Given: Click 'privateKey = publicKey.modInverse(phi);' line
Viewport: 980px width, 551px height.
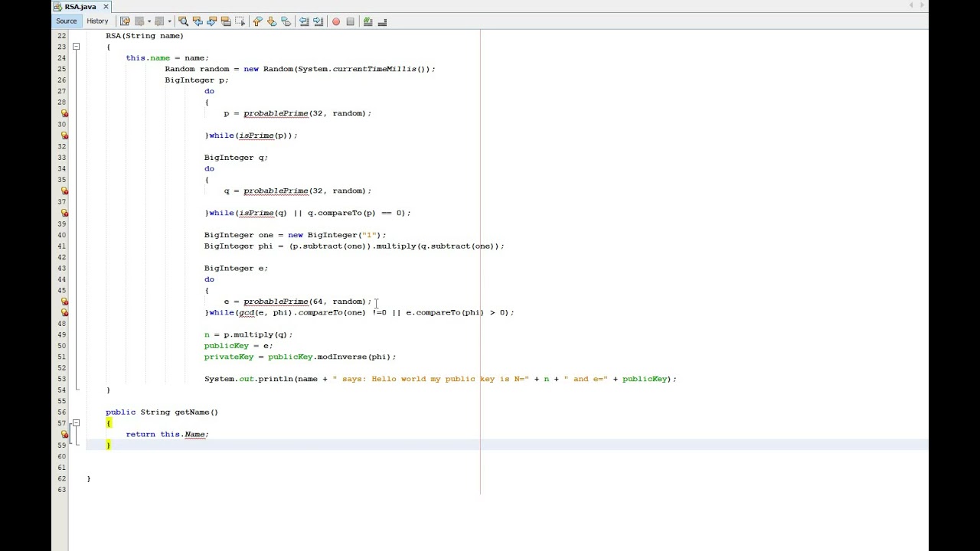Looking at the screenshot, I should 300,357.
